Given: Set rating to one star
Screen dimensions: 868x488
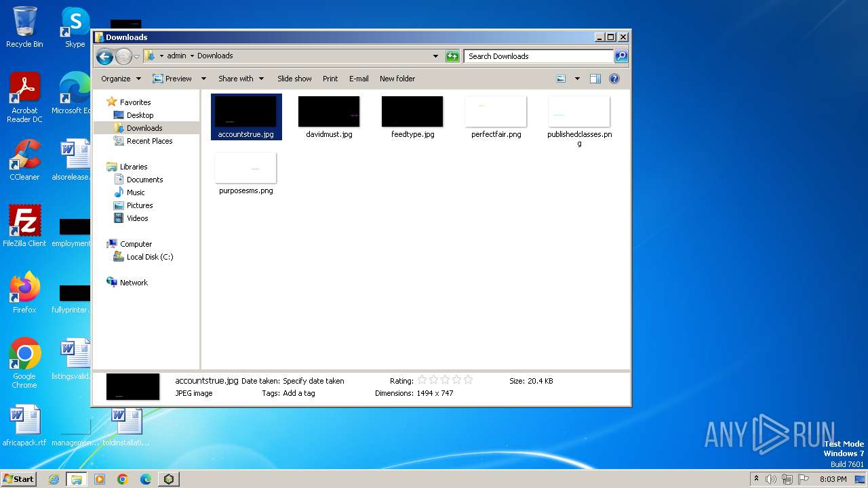Looking at the screenshot, I should [422, 381].
